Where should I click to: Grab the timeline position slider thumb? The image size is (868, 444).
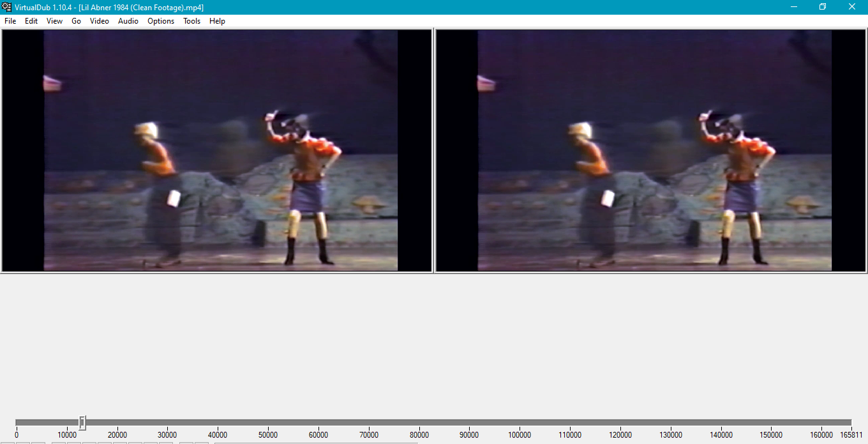(82, 423)
